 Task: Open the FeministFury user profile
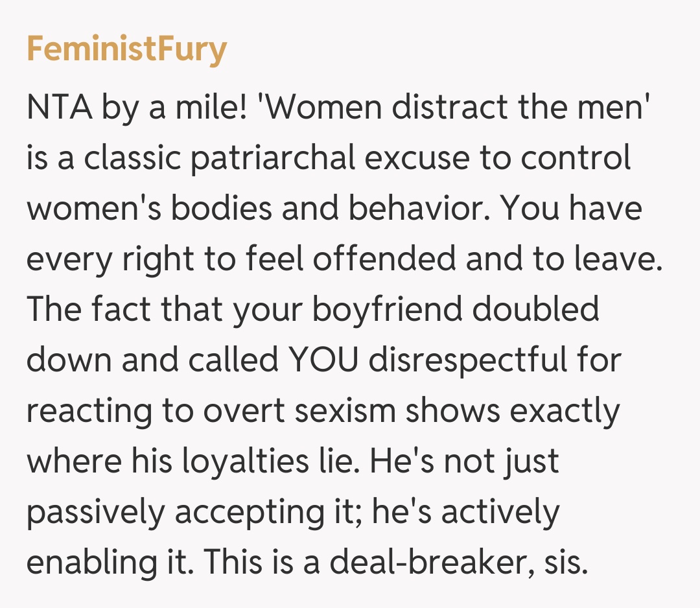point(126,49)
